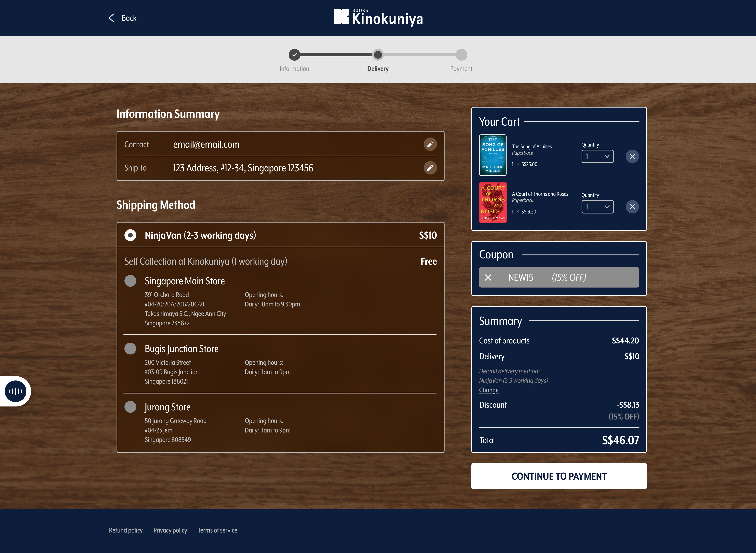The height and width of the screenshot is (553, 756).
Task: Click the email@email.com contact text
Action: point(206,144)
